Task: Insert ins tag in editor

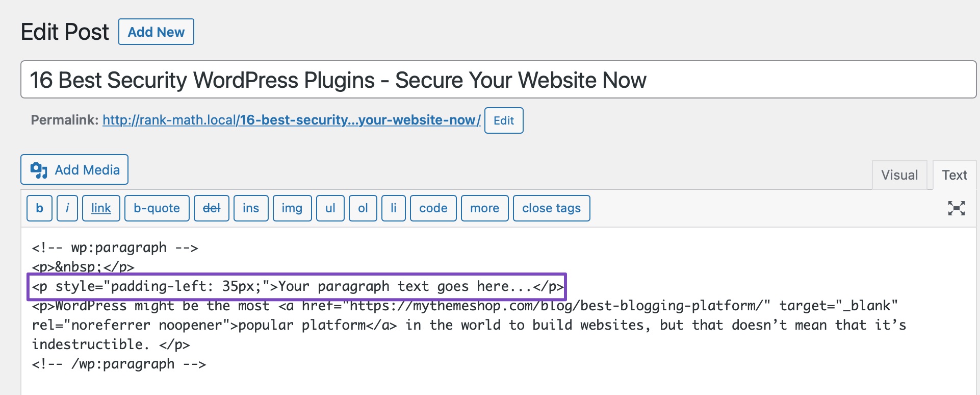Action: (251, 208)
